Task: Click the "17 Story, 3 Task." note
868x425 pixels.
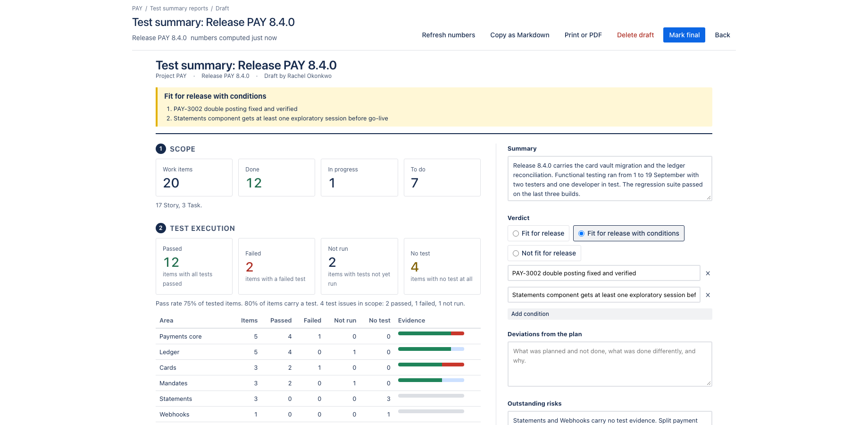Action: click(x=179, y=205)
